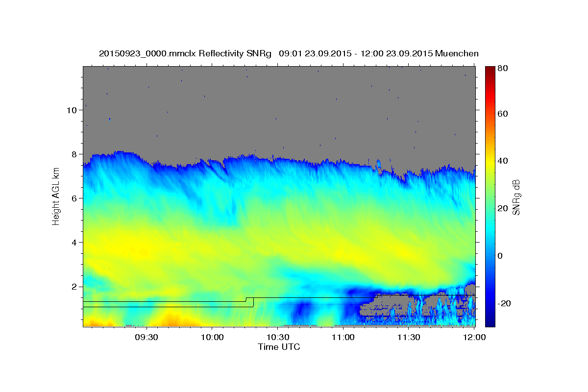Image resolution: width=588 pixels, height=392 pixels.
Task: Click the 10:00 time tick label
Action: (x=212, y=338)
